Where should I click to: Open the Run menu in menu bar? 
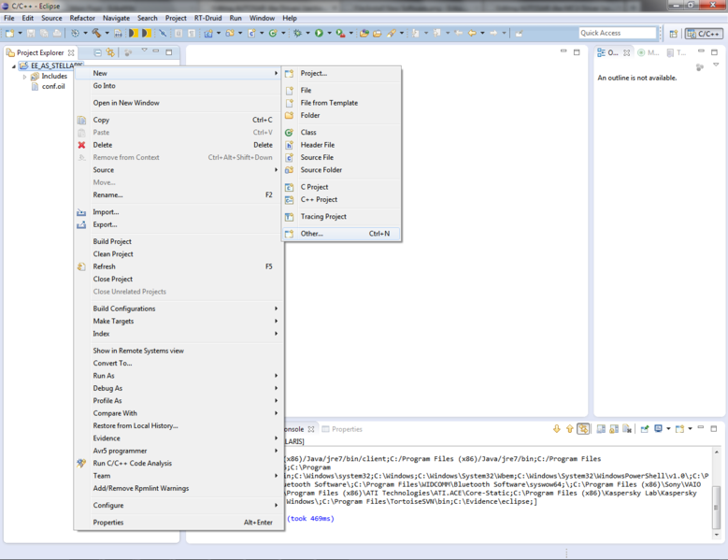point(236,18)
